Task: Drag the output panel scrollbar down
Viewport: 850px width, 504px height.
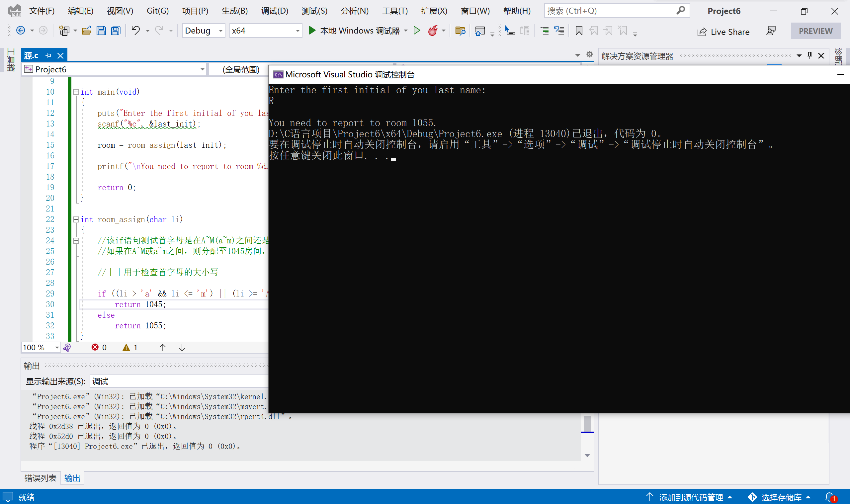Action: (x=587, y=456)
